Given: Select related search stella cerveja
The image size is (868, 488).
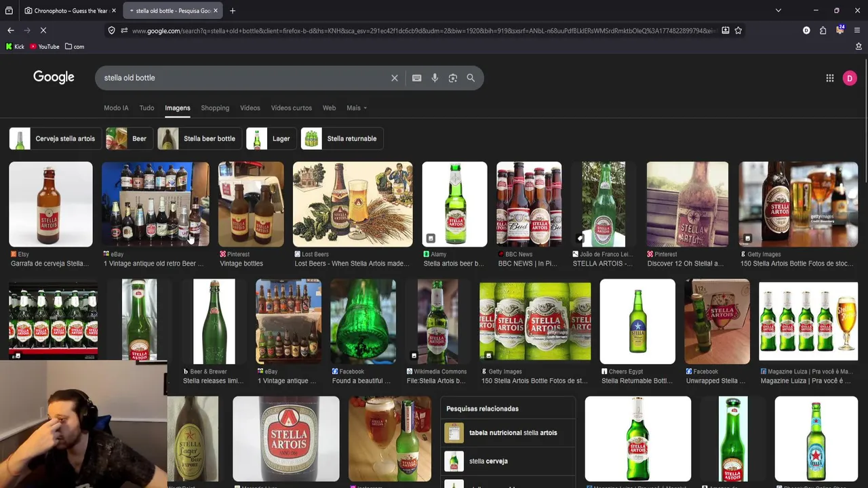Looking at the screenshot, I should click(508, 461).
